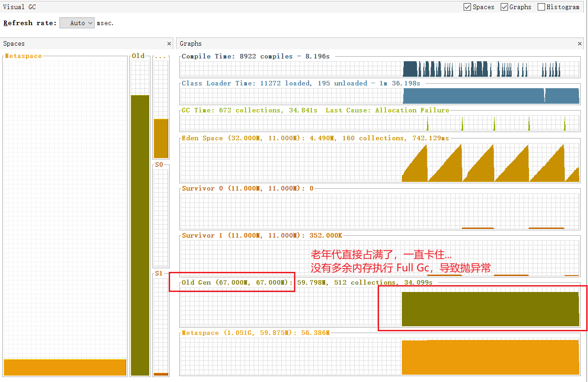Screen dimensions: 588x382
Task: Close the Spaces panel
Action: [x=169, y=43]
